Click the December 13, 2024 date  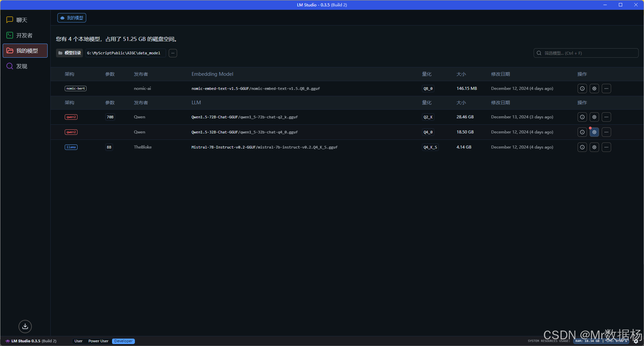(522, 117)
